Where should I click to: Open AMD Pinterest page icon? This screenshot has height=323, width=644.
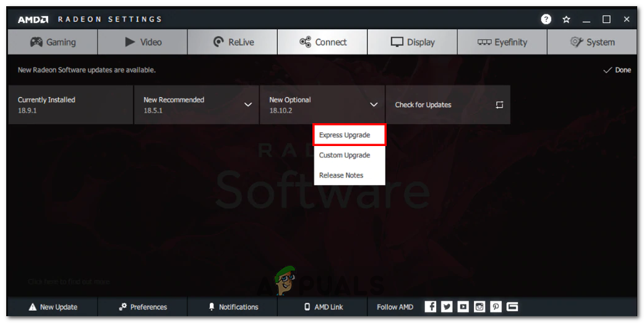coord(496,306)
